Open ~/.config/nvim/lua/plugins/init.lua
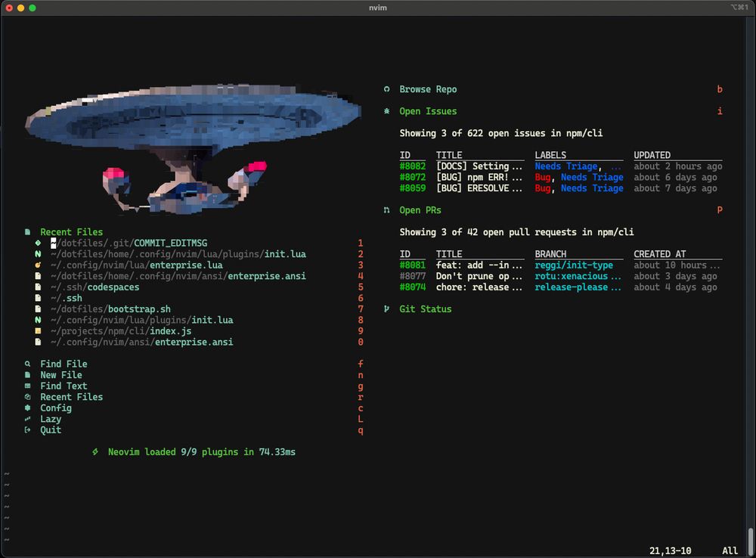The height and width of the screenshot is (558, 756). tap(142, 321)
